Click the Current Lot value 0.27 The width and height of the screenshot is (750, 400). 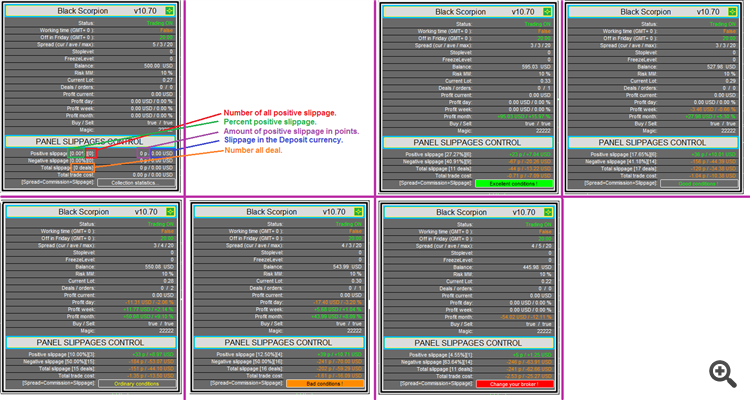168,80
